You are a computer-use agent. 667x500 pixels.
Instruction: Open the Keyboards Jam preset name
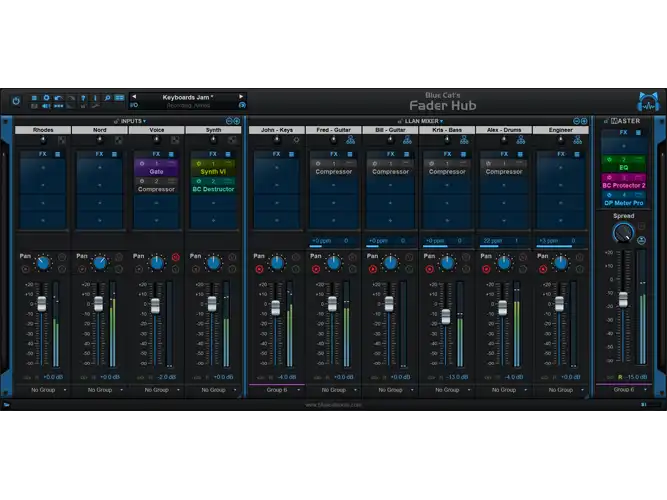tap(188, 97)
